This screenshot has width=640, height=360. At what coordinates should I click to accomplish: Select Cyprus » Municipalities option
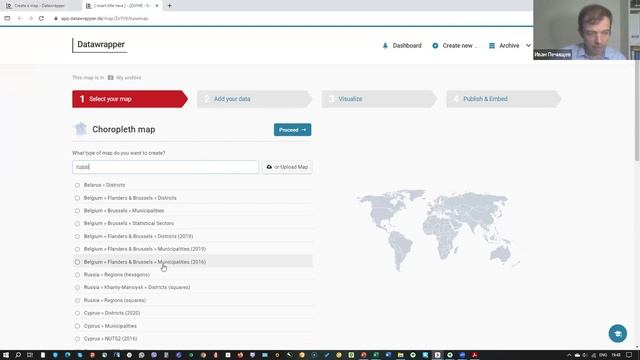coord(77,326)
